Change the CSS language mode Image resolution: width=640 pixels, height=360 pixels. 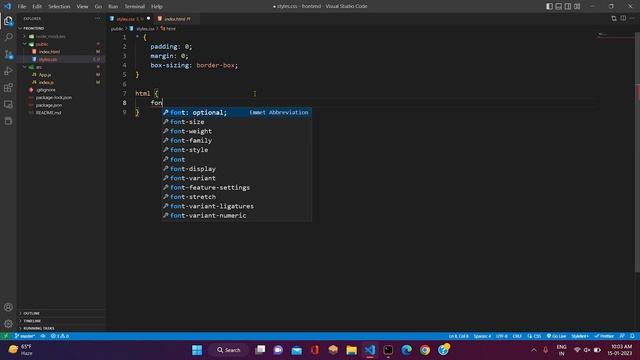click(537, 336)
